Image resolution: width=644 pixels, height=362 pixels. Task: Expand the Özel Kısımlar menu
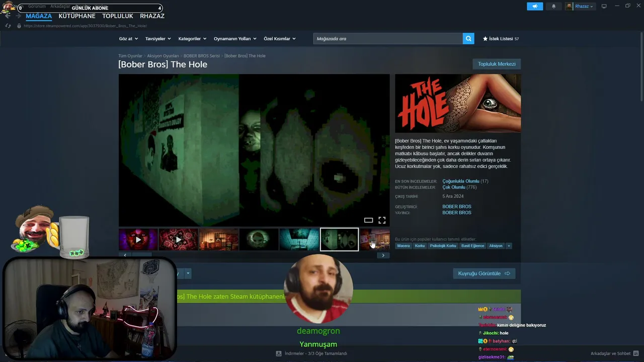click(x=280, y=39)
